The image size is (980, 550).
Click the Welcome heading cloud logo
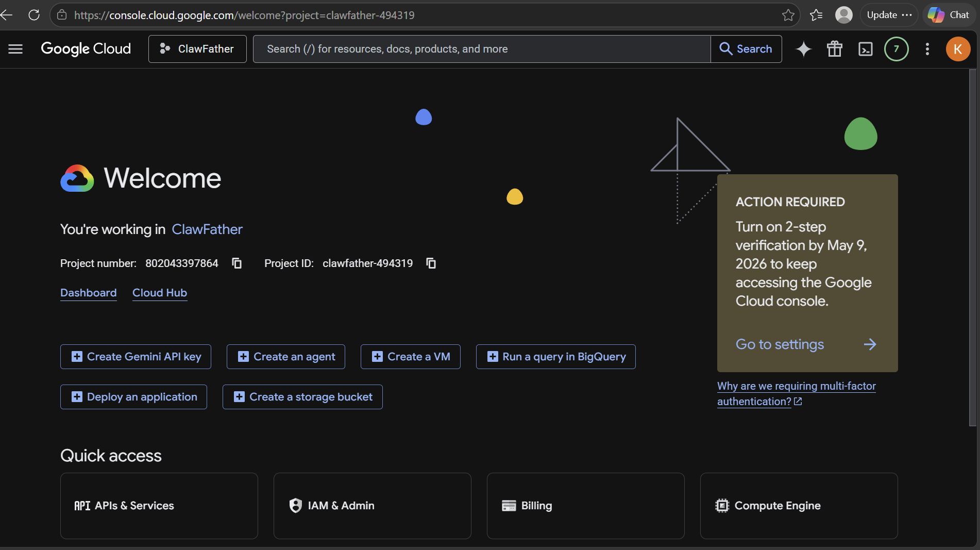(x=77, y=178)
